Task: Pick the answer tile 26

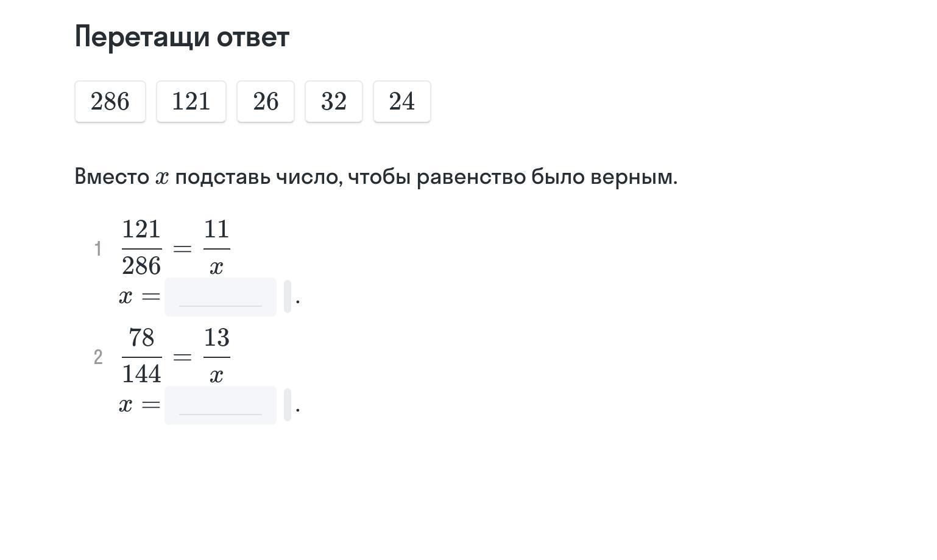Action: pos(266,102)
